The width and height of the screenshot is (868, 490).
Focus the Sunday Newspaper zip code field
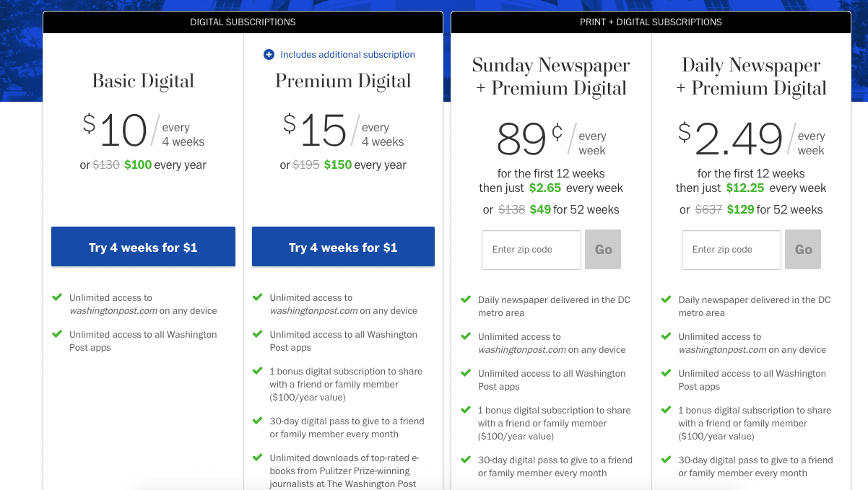tap(531, 250)
